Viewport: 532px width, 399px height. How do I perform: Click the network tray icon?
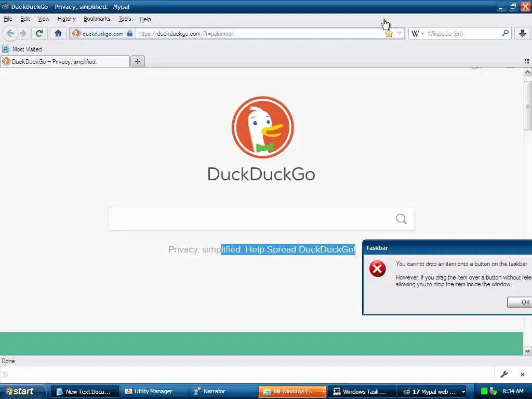tap(493, 392)
